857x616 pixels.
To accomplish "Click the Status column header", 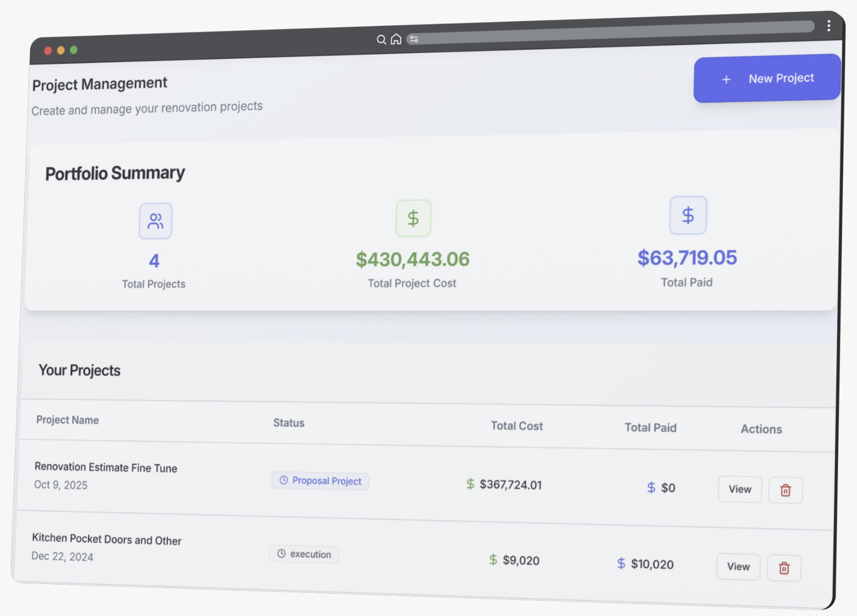I will (x=289, y=423).
